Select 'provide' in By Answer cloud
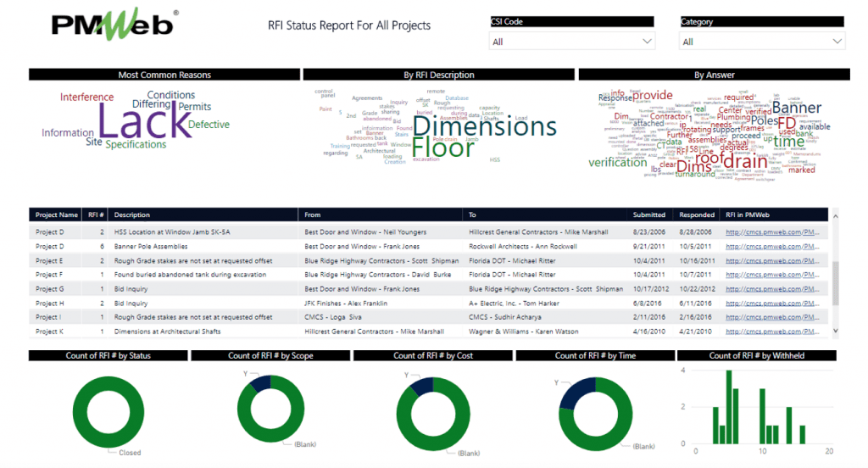The height and width of the screenshot is (468, 868). (x=652, y=95)
